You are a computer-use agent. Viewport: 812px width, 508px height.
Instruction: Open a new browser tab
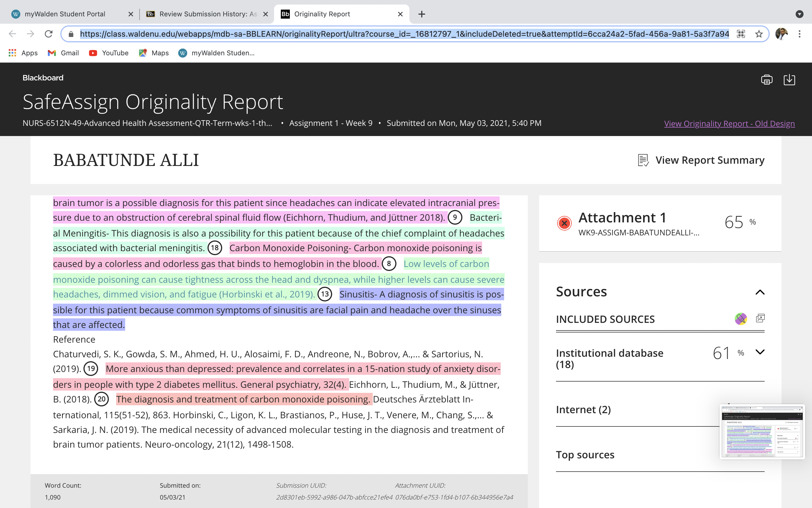[x=422, y=14]
